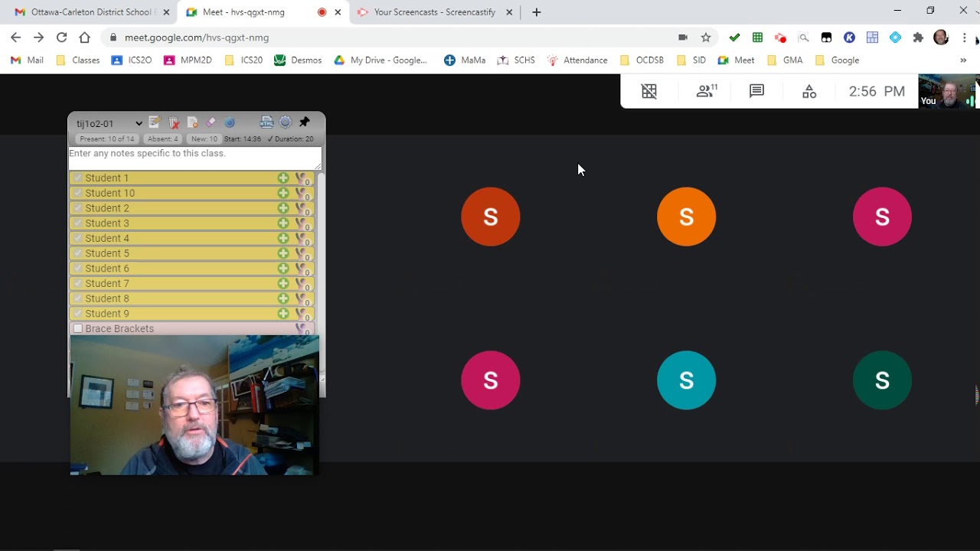Viewport: 980px width, 551px height.
Task: Click camera permission icon in address bar
Action: click(683, 37)
